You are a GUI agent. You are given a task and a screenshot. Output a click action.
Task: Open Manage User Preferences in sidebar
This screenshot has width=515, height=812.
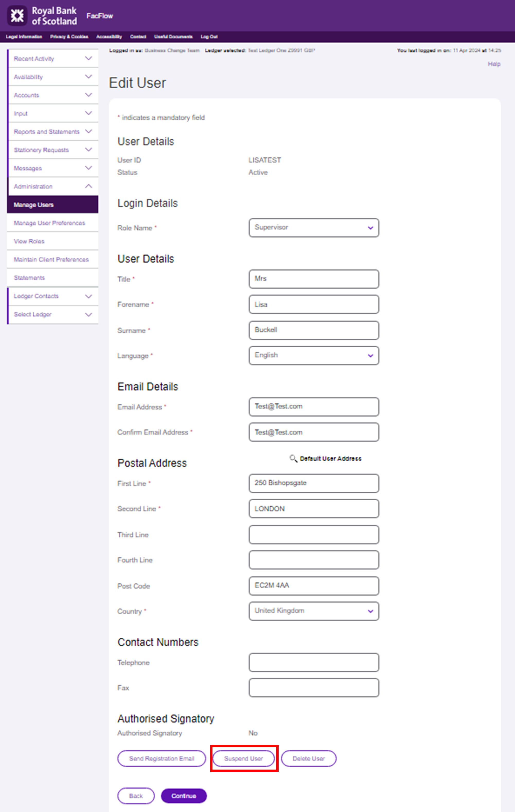click(49, 223)
